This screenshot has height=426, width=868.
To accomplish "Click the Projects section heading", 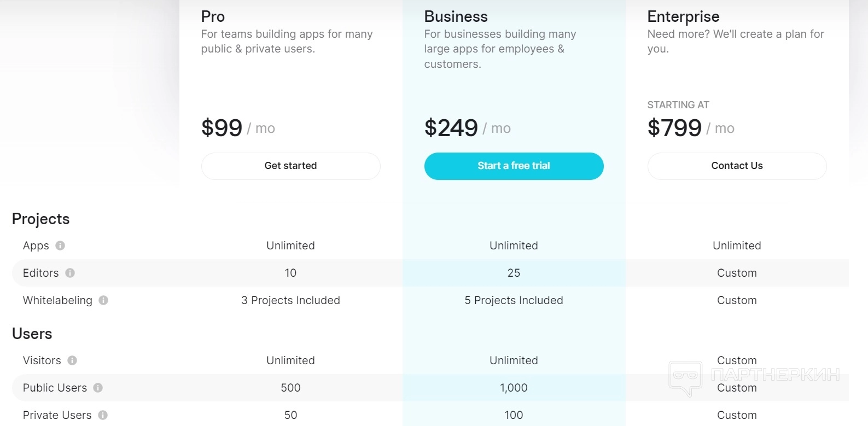I will click(41, 219).
